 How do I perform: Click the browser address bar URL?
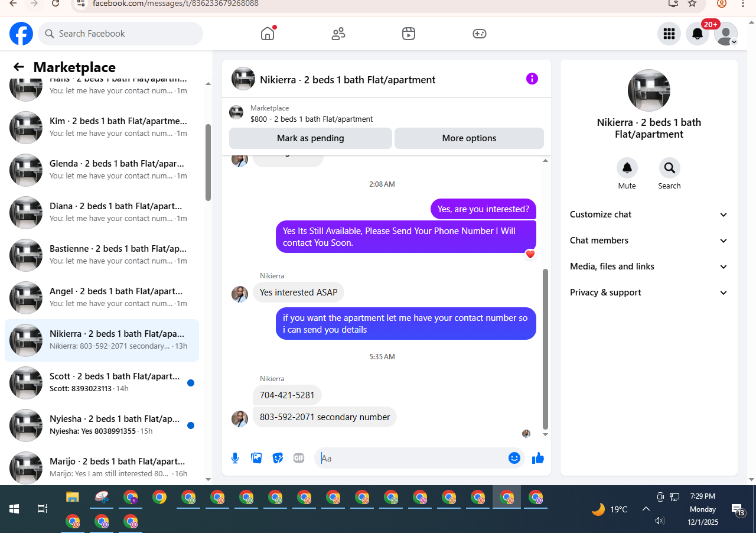pyautogui.click(x=175, y=4)
